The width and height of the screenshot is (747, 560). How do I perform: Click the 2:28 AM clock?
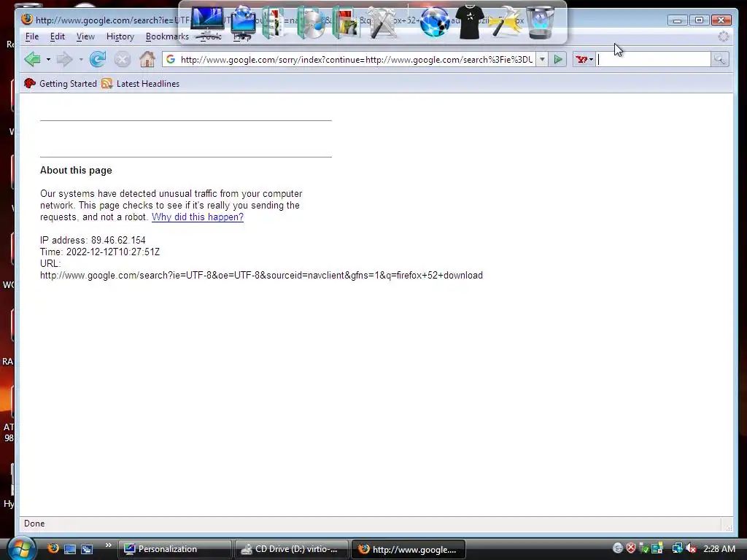[719, 549]
